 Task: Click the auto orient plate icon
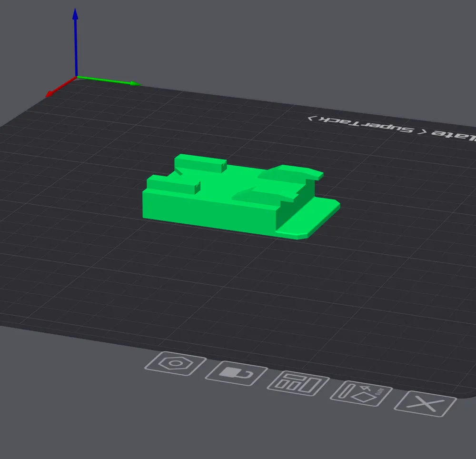click(x=361, y=394)
